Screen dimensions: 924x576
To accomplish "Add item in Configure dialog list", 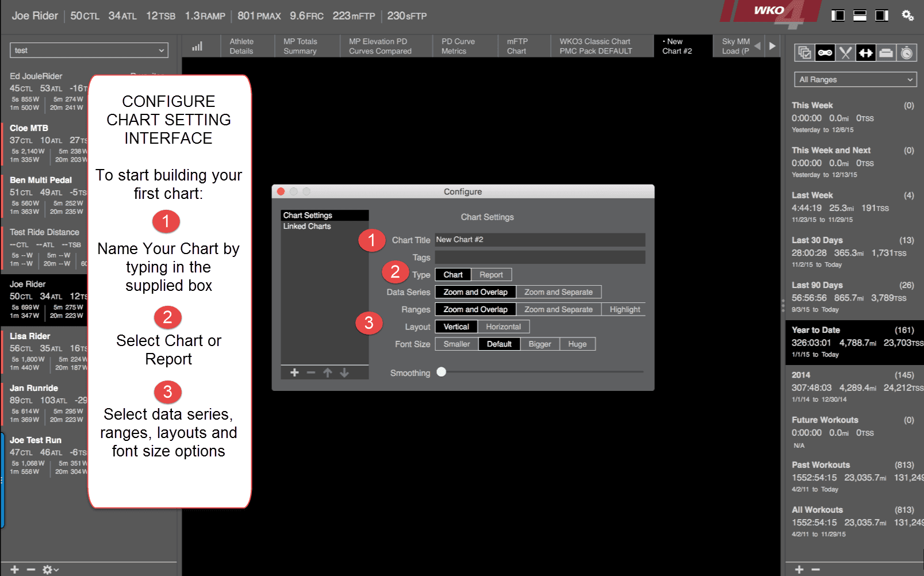I will [x=294, y=373].
